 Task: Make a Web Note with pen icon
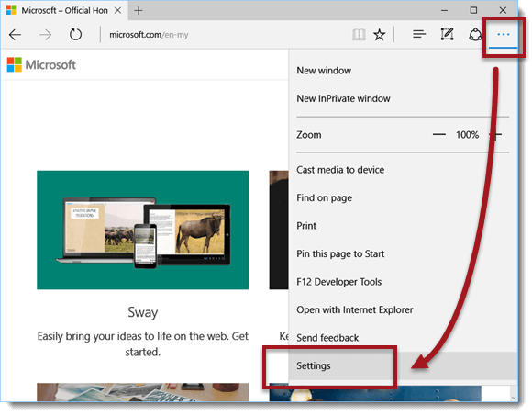(x=447, y=34)
